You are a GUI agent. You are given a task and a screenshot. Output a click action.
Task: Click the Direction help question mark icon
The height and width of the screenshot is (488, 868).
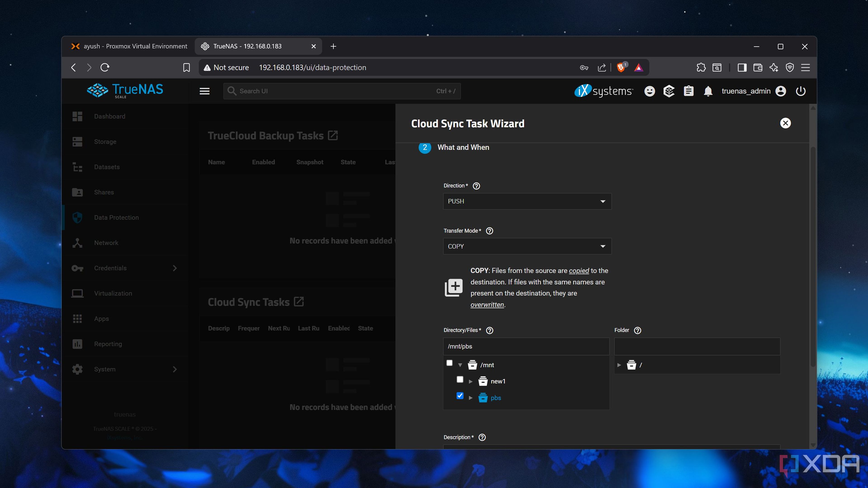pyautogui.click(x=476, y=186)
